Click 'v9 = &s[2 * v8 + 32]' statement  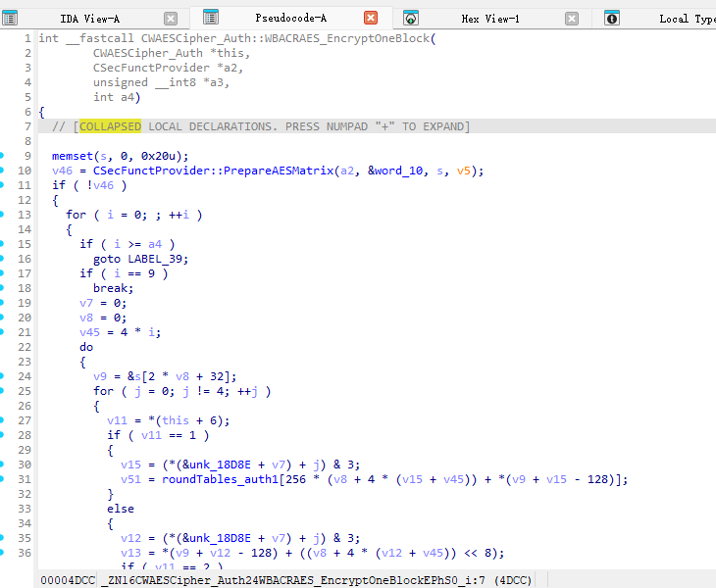coord(165,376)
